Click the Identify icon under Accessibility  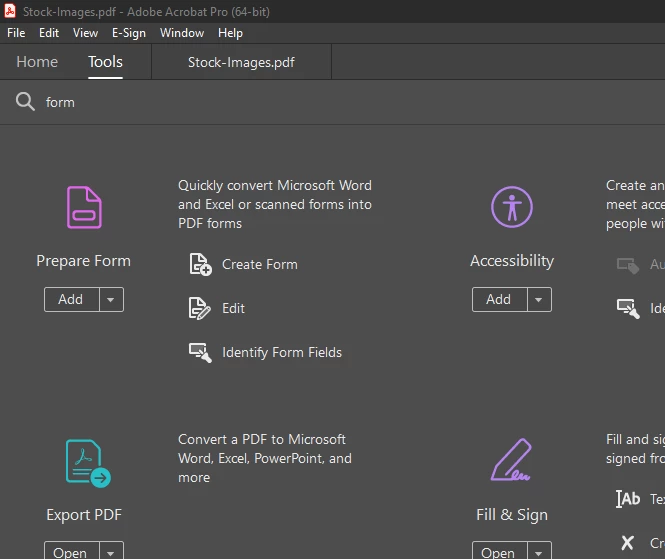628,308
